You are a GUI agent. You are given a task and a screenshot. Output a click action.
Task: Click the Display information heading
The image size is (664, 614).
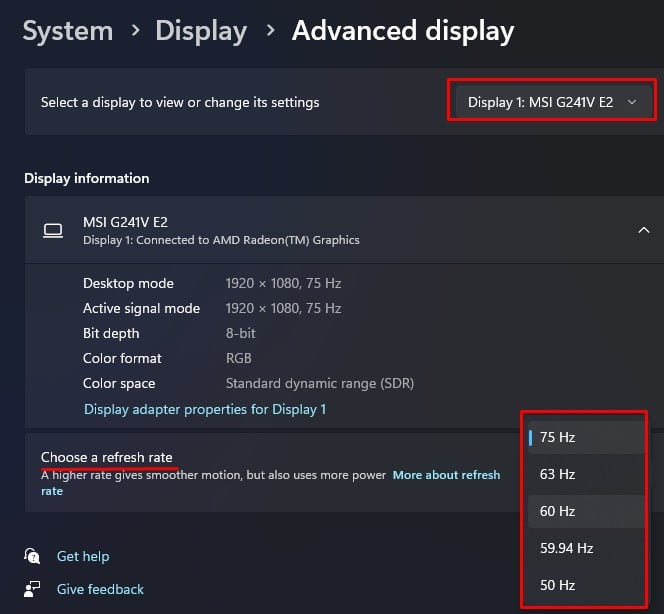tap(87, 178)
